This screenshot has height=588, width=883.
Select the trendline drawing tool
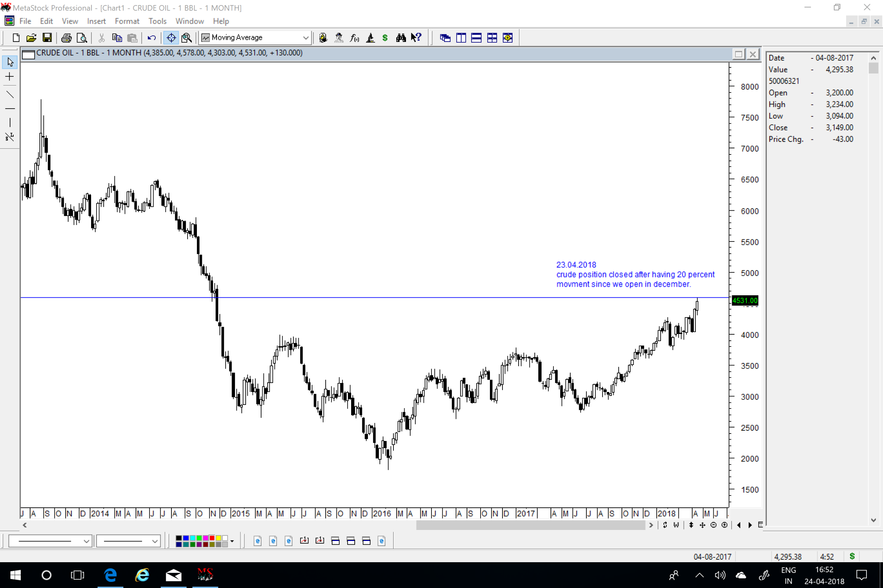tap(10, 94)
